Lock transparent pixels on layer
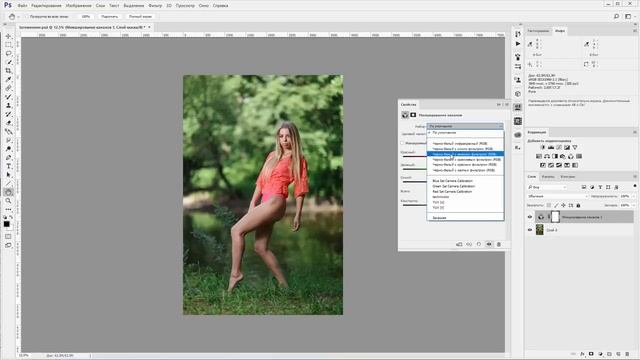 pos(549,205)
